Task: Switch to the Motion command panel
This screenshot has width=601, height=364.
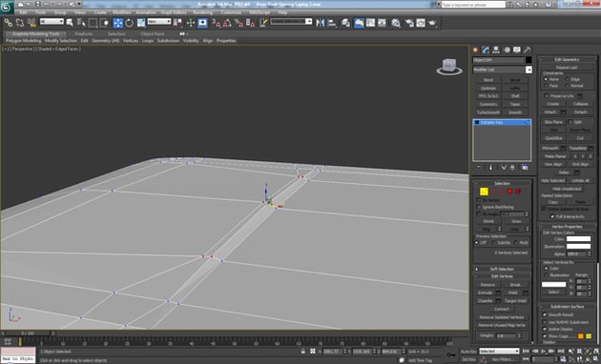Action: coord(507,50)
